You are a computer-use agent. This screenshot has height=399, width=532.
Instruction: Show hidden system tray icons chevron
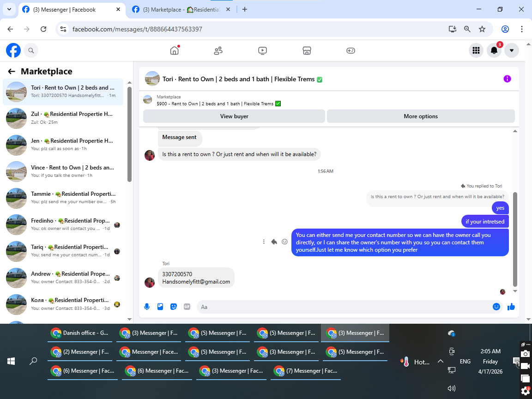click(441, 361)
